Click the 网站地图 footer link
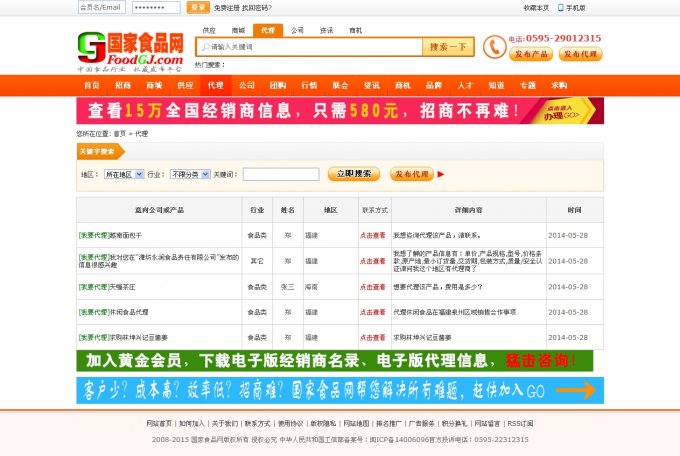This screenshot has width=680, height=456. (356, 423)
